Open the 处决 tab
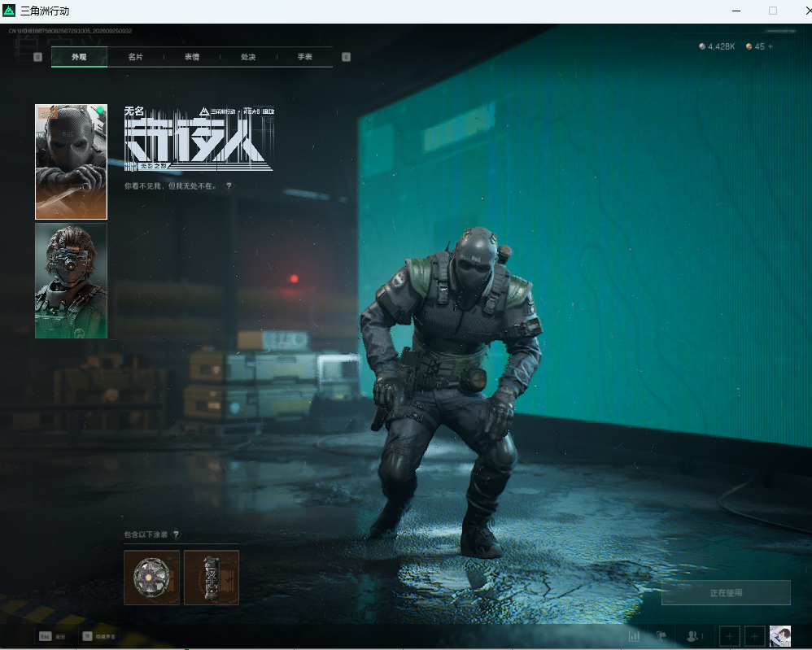Image resolution: width=812 pixels, height=650 pixels. coord(248,57)
